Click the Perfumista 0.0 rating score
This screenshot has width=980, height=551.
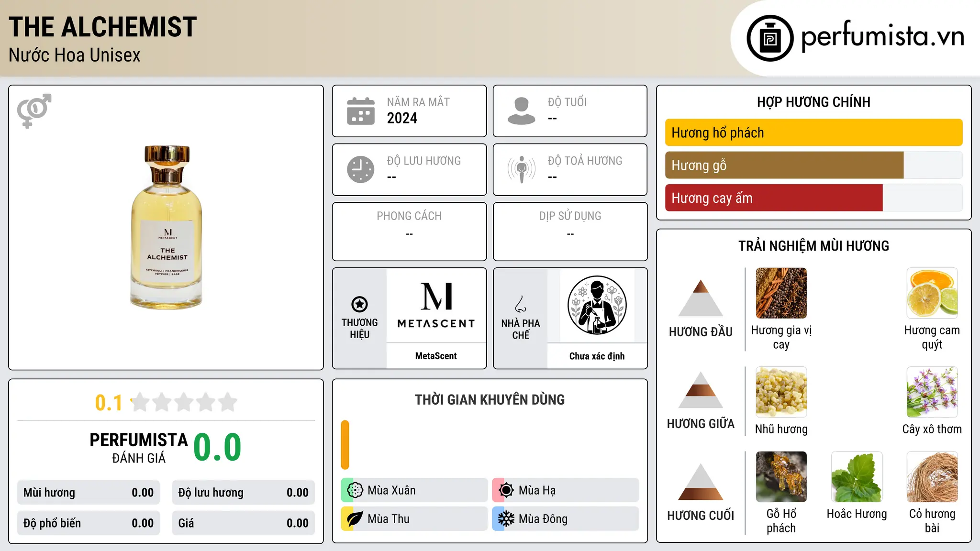217,447
